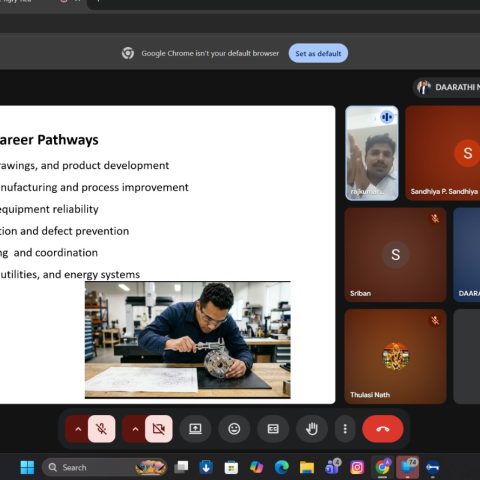Click the taskbar Search box

click(x=105, y=467)
